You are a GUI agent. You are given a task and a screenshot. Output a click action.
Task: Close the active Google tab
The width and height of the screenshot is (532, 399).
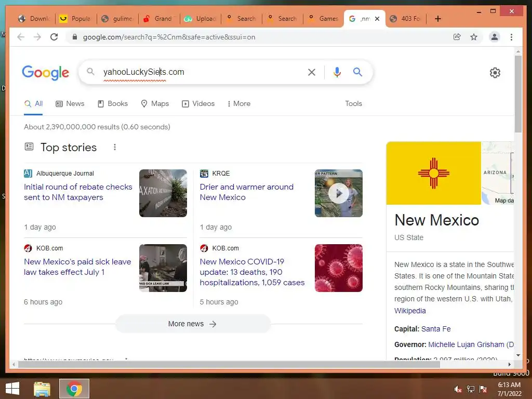(x=377, y=19)
